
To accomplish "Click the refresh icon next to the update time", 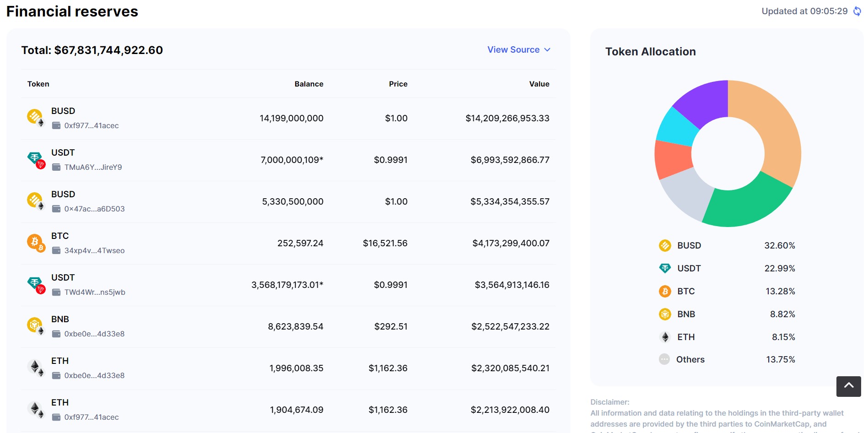I will pos(857,11).
